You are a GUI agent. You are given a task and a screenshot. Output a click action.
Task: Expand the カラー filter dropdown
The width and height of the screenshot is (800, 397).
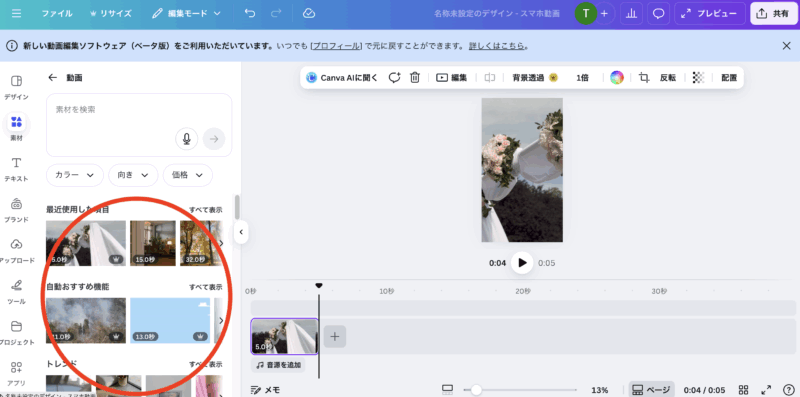74,175
